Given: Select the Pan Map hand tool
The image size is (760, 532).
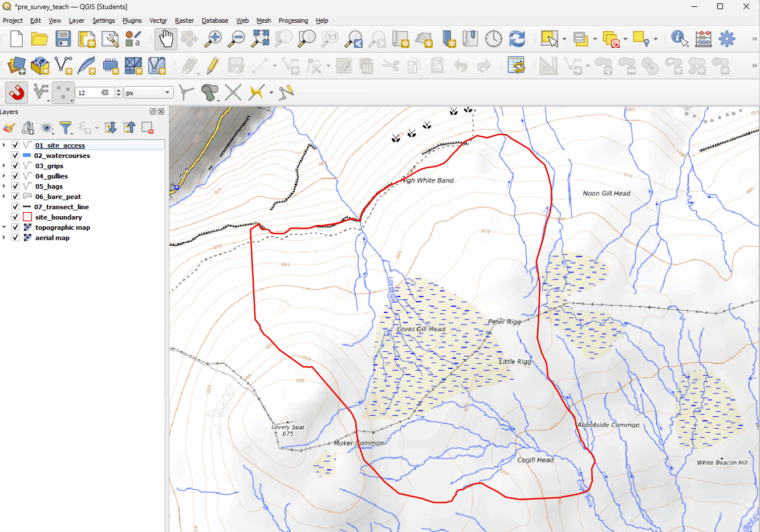Looking at the screenshot, I should point(165,39).
